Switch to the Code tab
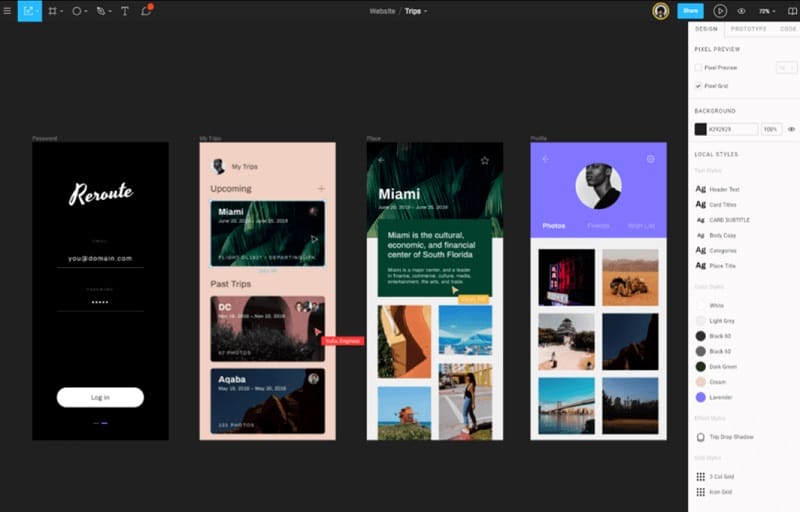800x512 pixels. point(787,29)
